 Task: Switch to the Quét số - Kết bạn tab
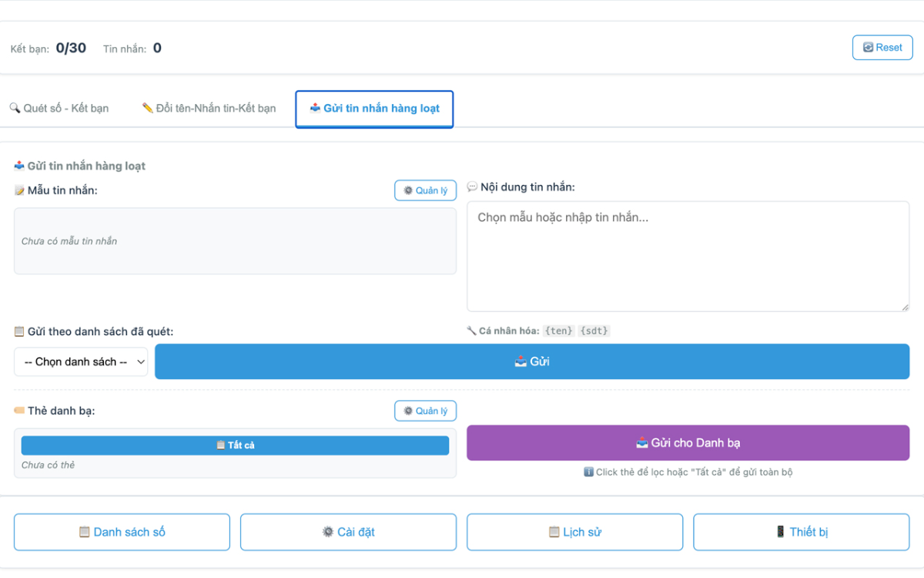[60, 108]
